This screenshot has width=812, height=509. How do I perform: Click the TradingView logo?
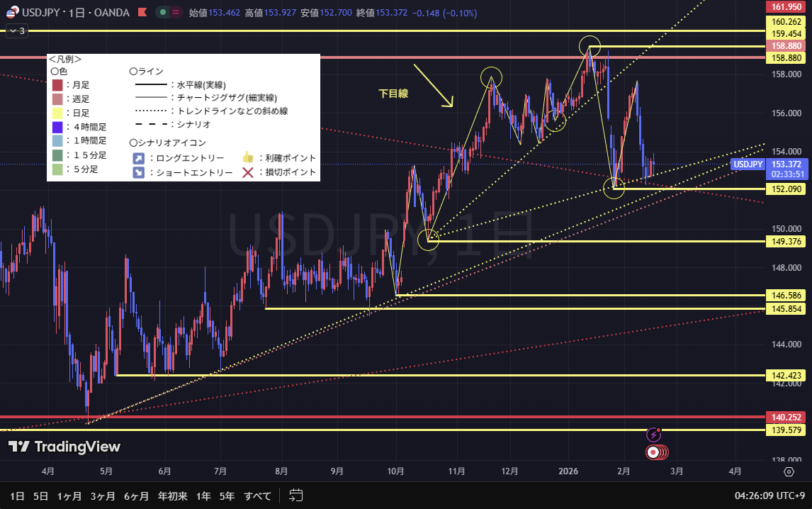(64, 447)
